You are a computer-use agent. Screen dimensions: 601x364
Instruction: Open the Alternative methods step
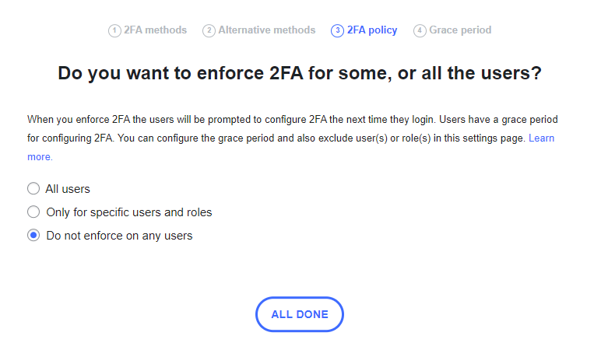(x=266, y=30)
